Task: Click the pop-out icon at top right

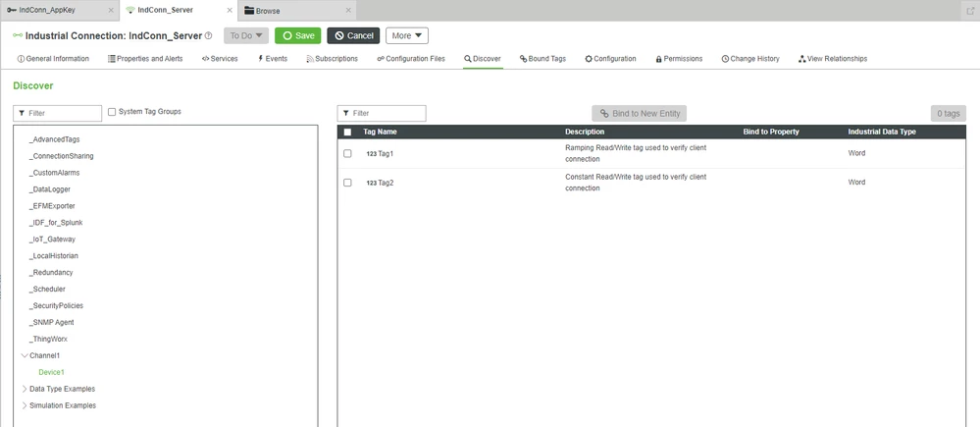Action: coord(970,11)
